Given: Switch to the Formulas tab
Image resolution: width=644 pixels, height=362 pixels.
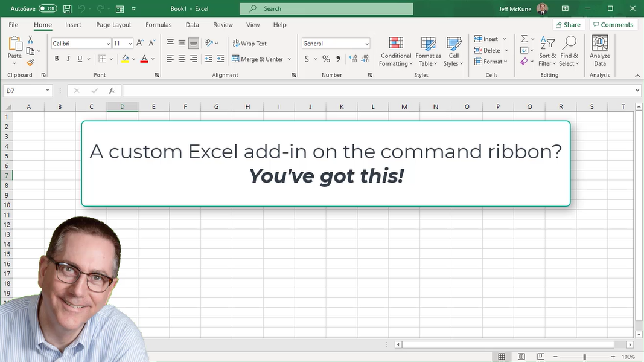Looking at the screenshot, I should tap(159, 25).
